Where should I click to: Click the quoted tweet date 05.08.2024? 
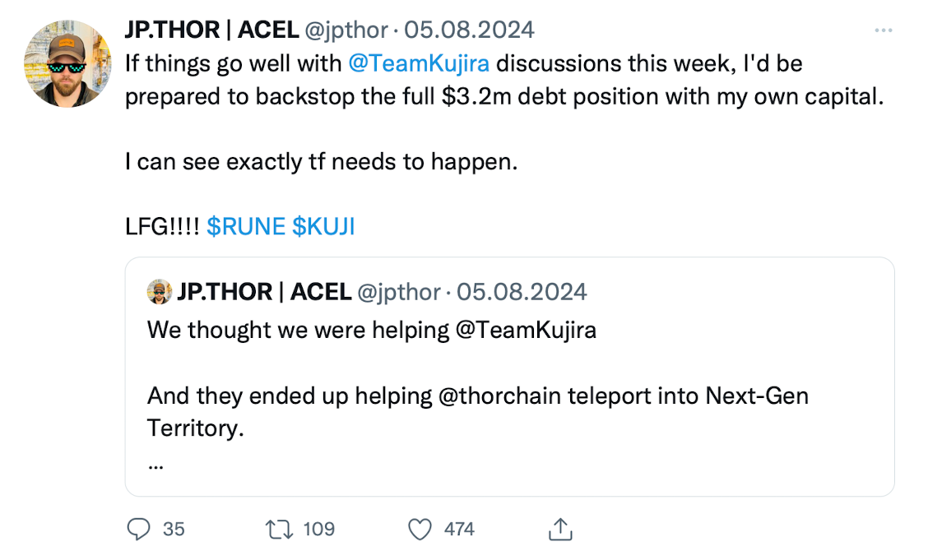click(x=522, y=291)
